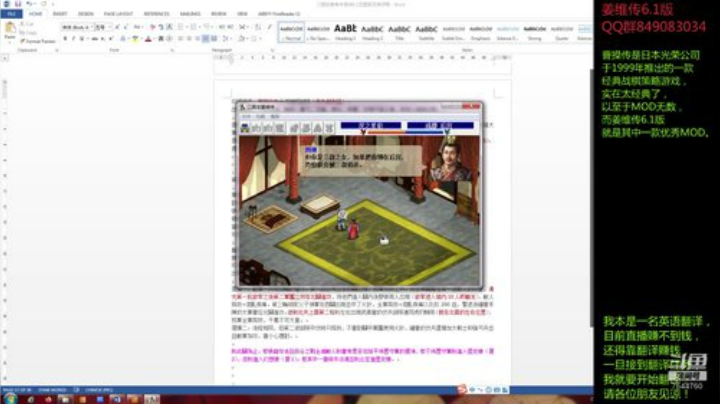This screenshot has width=720, height=404.
Task: Click the Shrink Font icon
Action: tap(125, 28)
